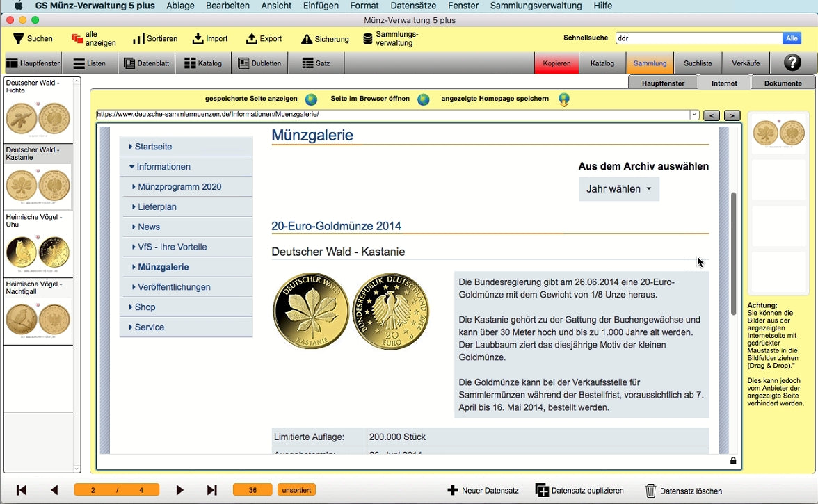818x504 pixels.
Task: Select Heimische Vögel - Uhu thumbnail
Action: pyautogui.click(x=38, y=245)
